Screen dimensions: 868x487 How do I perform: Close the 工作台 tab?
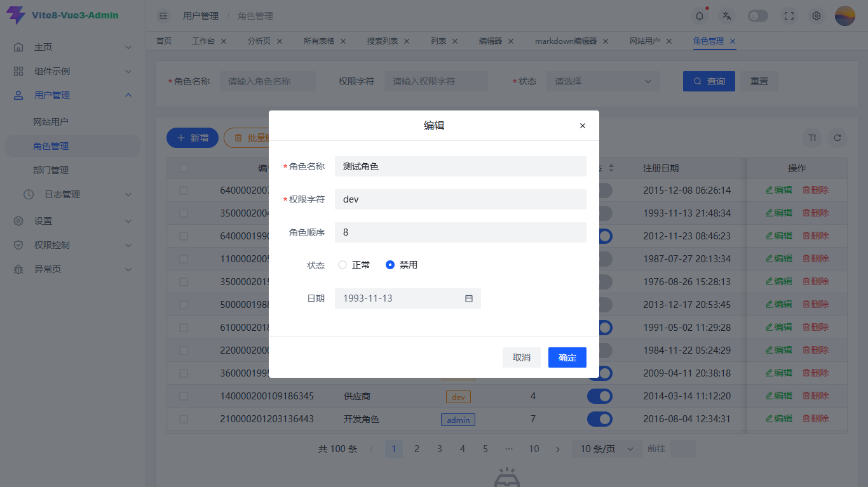click(224, 41)
